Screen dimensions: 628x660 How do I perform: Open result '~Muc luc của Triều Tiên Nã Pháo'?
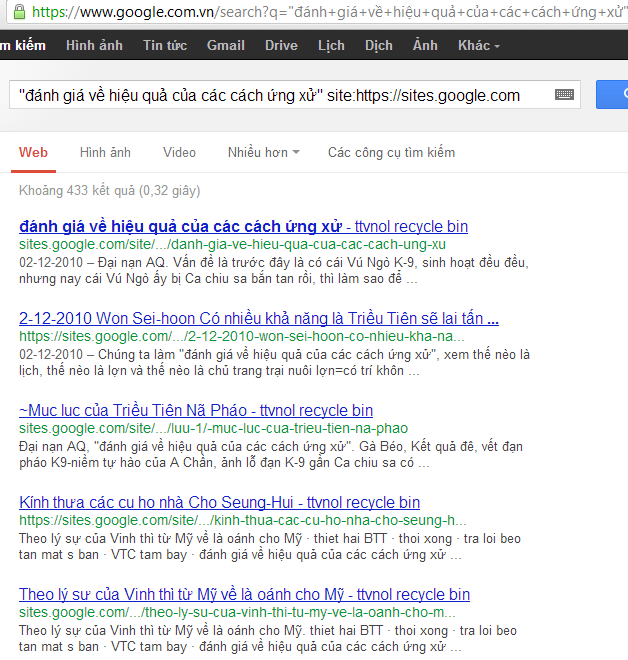pos(196,410)
